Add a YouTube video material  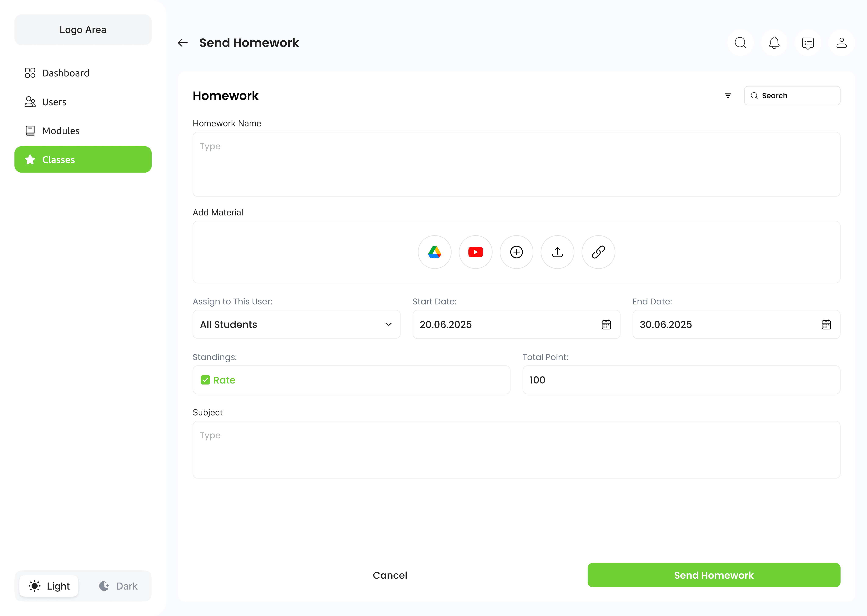point(475,252)
